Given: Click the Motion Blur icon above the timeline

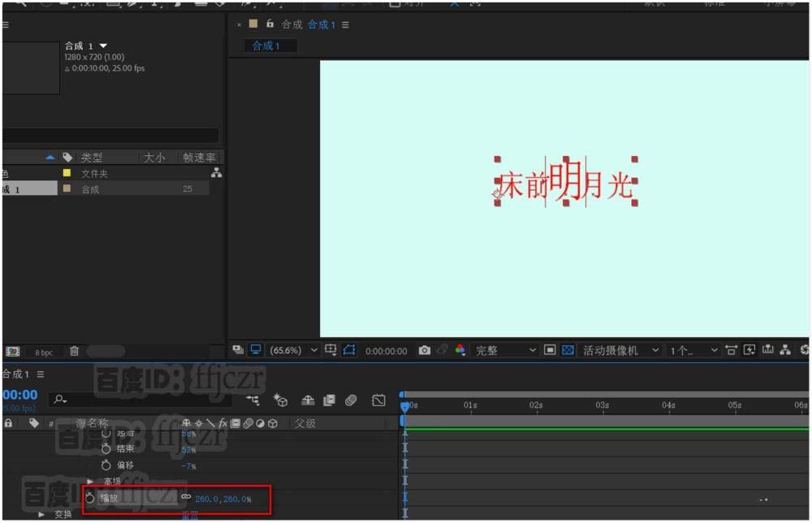Looking at the screenshot, I should pos(352,400).
